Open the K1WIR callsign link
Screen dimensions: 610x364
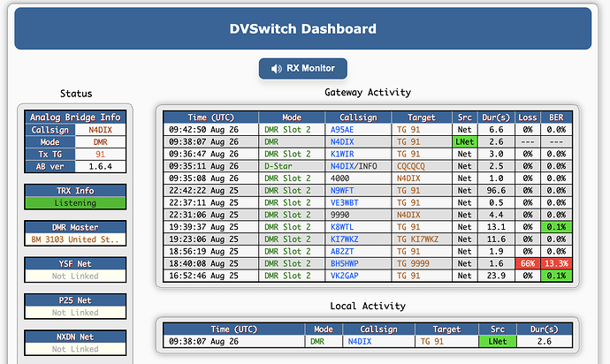tap(342, 154)
